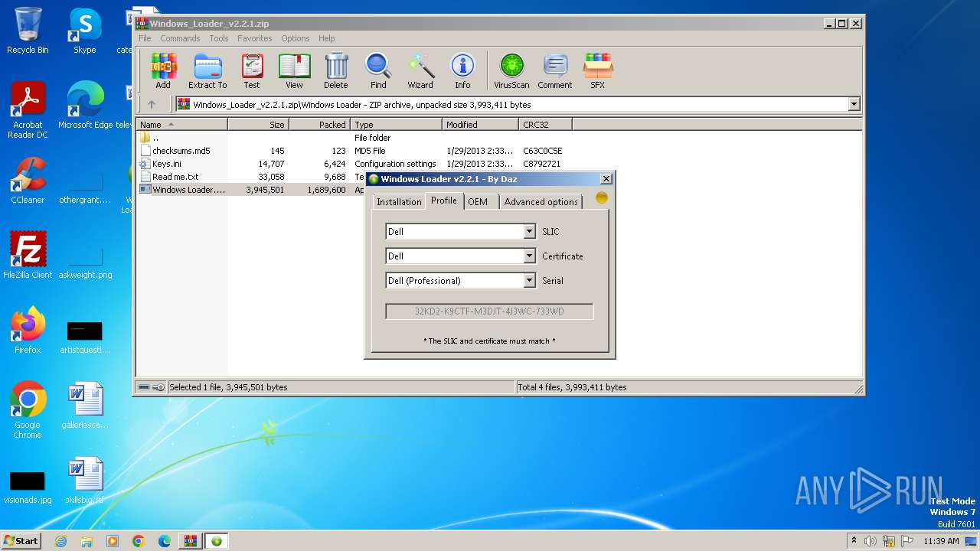
Task: Open the Help menu
Action: (x=327, y=38)
